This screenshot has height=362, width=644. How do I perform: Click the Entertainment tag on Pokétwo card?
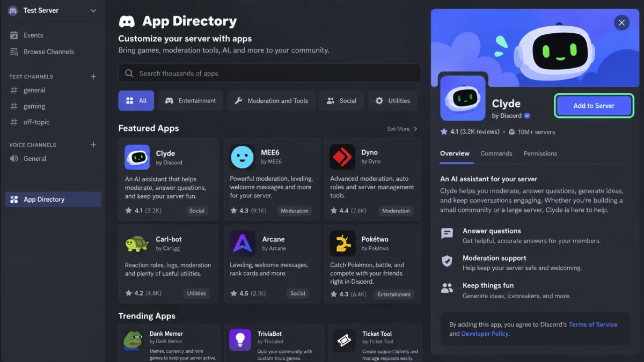(x=394, y=294)
